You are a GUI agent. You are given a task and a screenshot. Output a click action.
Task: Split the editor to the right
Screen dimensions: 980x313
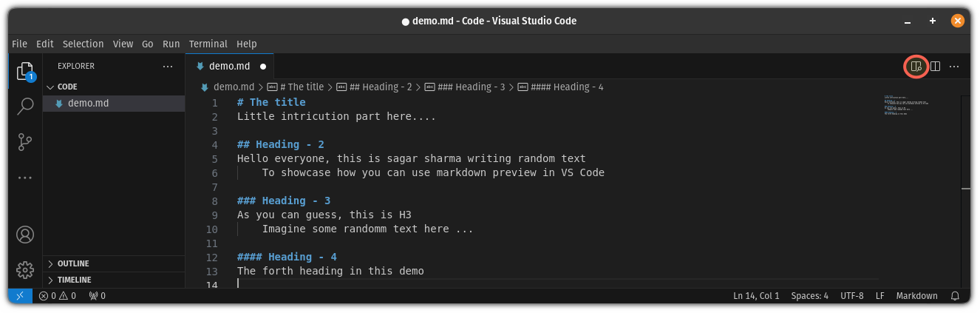tap(935, 67)
